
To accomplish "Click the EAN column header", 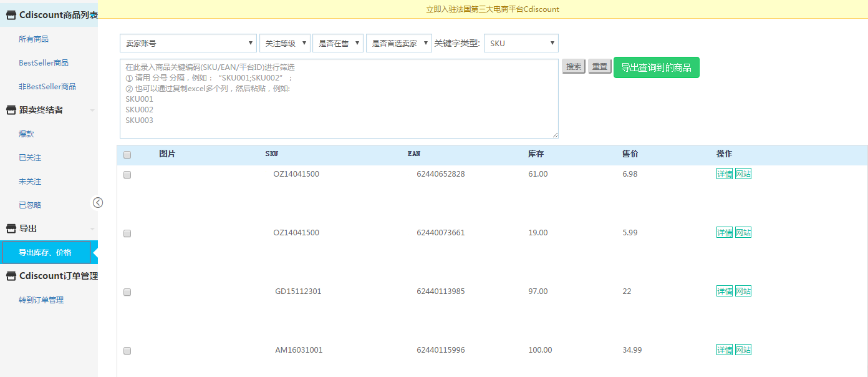I will pos(414,154).
